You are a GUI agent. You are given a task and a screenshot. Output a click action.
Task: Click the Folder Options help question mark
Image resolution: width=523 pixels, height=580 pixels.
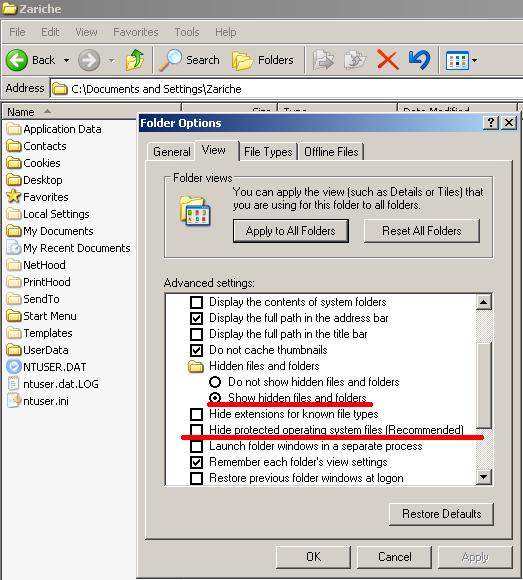pos(491,122)
